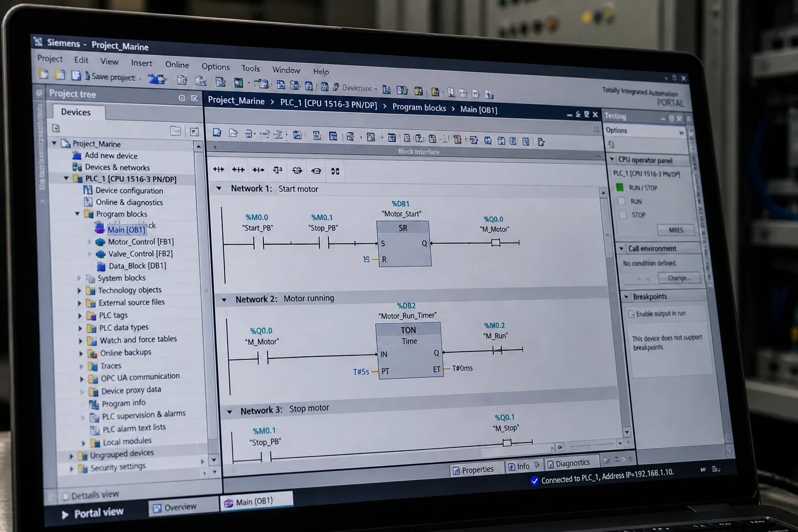
Task: Open the Project menu
Action: tap(50, 58)
